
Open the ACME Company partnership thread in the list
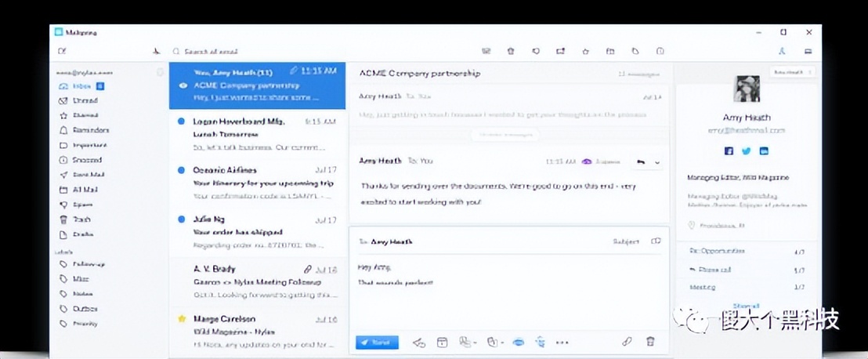[258, 85]
